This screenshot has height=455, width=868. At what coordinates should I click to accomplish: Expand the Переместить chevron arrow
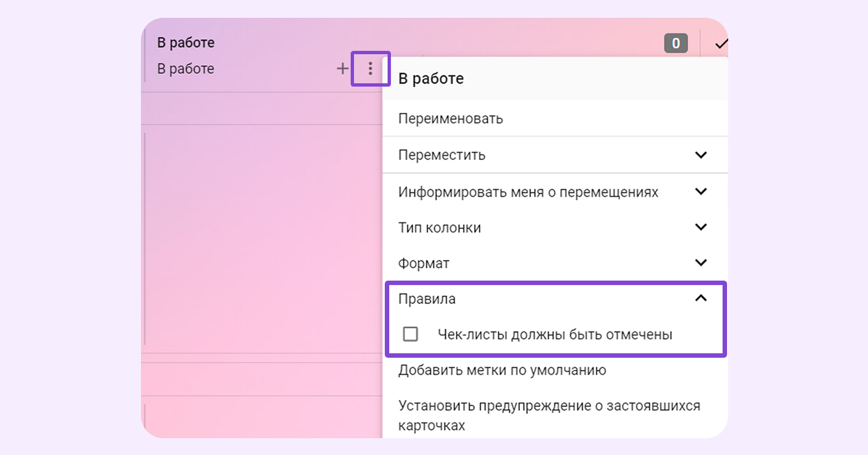pos(701,155)
